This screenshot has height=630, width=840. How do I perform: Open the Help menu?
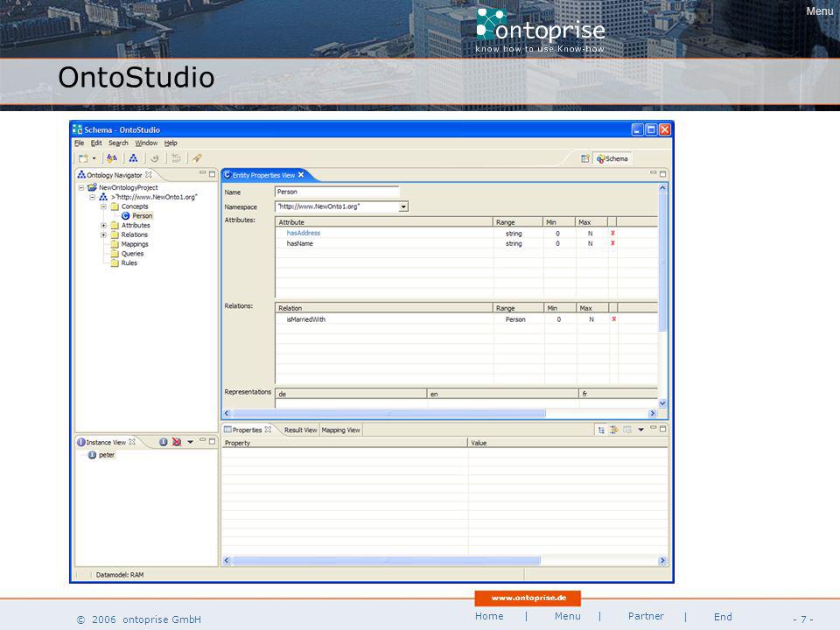click(x=171, y=143)
